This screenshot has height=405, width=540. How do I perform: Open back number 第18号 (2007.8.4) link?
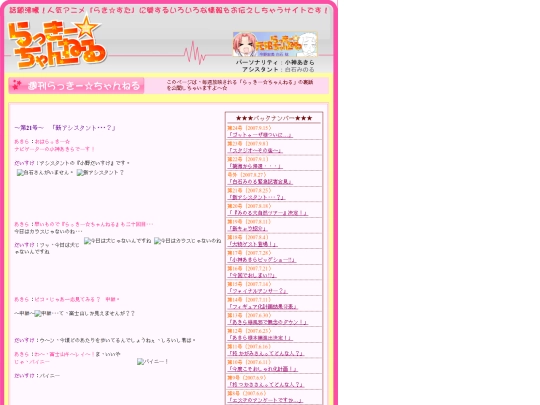pos(252,244)
